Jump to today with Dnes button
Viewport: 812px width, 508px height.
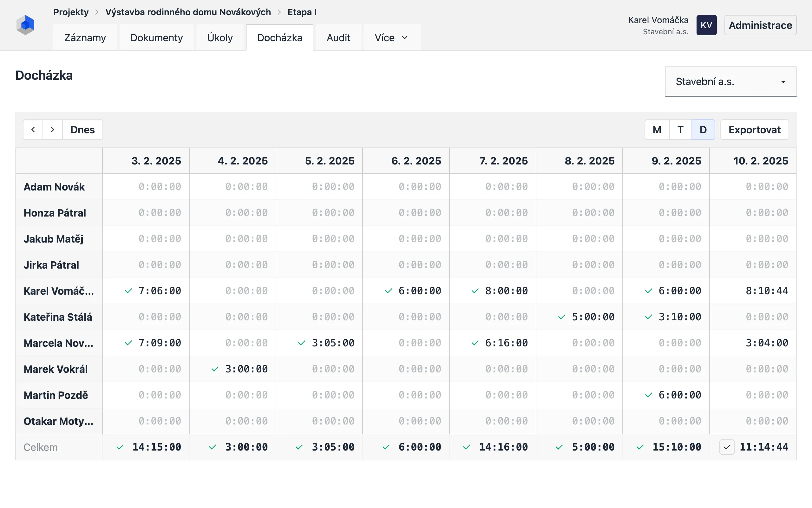pyautogui.click(x=82, y=130)
